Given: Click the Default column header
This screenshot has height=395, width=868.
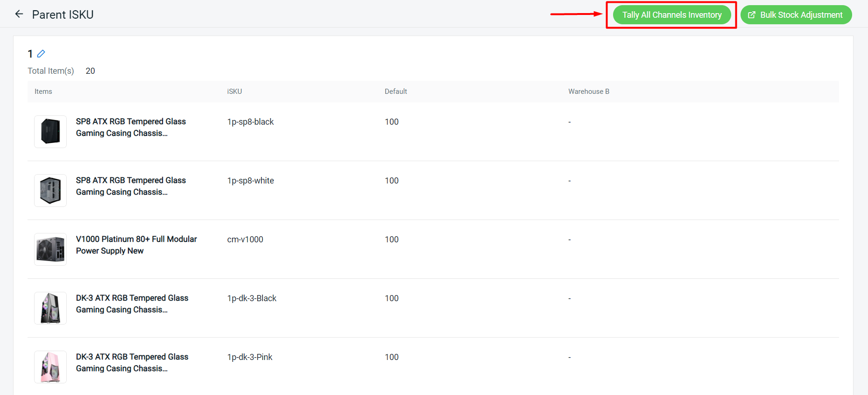Looking at the screenshot, I should [395, 92].
